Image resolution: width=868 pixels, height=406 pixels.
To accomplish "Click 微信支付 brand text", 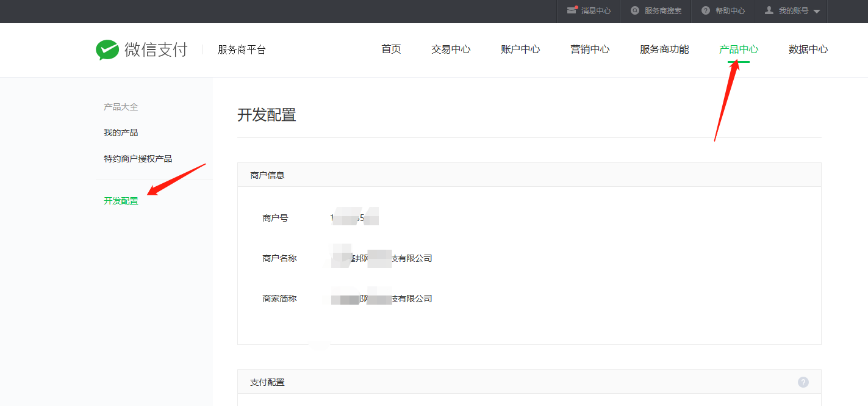I will click(x=156, y=50).
